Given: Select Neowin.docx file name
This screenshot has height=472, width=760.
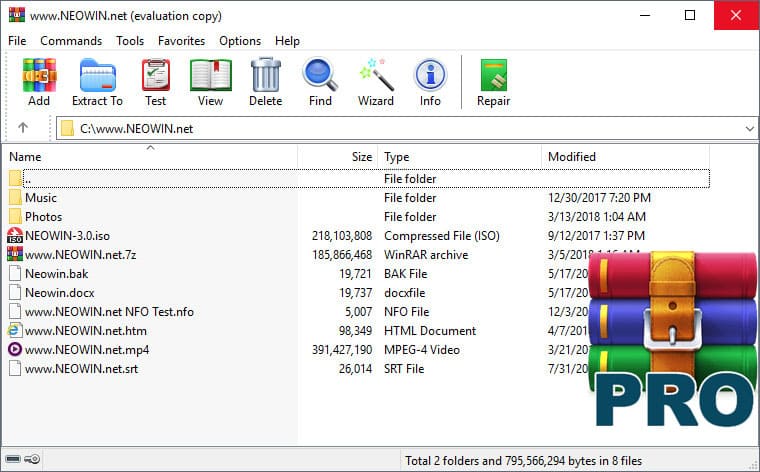Looking at the screenshot, I should [60, 293].
